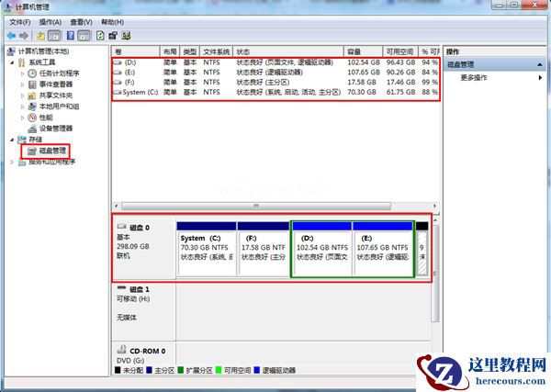Collapse the 存储 node arrow

(x=12, y=140)
